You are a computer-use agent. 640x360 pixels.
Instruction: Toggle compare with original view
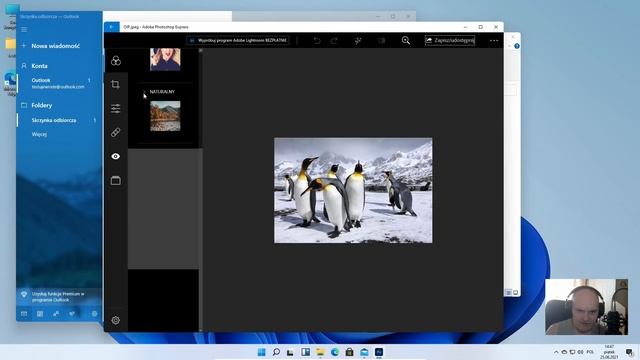[x=382, y=40]
